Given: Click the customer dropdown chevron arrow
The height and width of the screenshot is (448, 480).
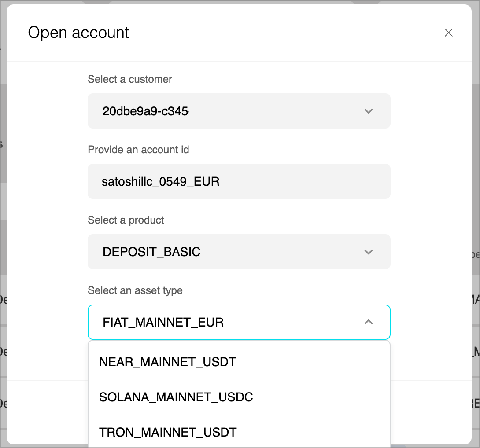Looking at the screenshot, I should coord(369,111).
